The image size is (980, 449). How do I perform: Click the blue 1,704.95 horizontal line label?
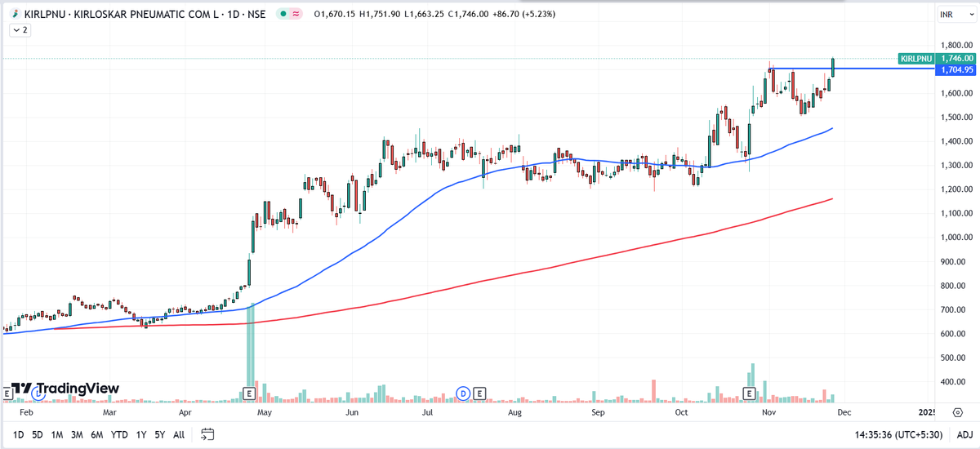pyautogui.click(x=956, y=70)
